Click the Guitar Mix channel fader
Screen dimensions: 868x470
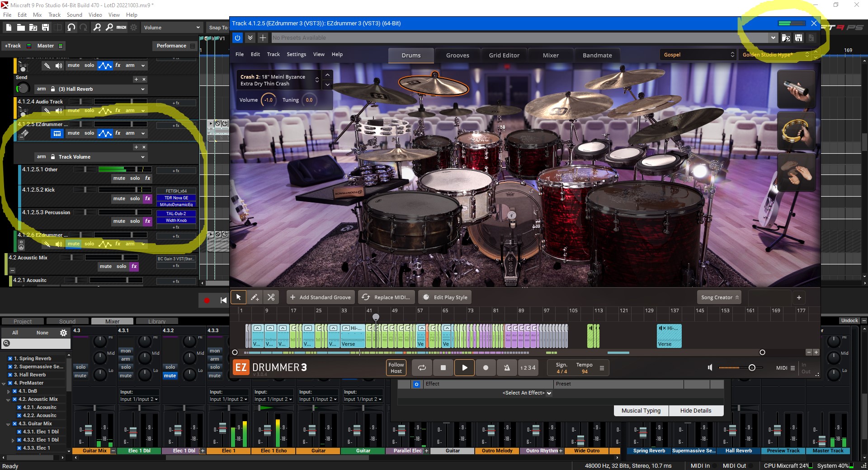[89, 430]
